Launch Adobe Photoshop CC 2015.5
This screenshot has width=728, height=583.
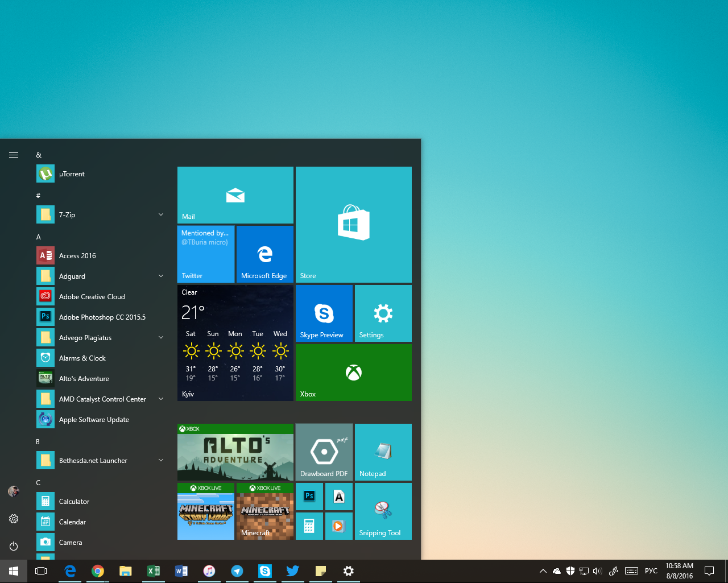pyautogui.click(x=100, y=317)
